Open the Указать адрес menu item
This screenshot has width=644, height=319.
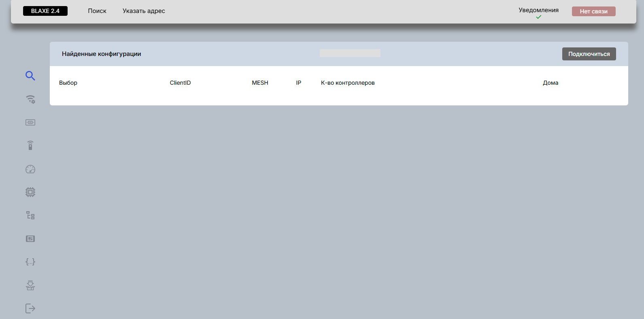click(144, 11)
